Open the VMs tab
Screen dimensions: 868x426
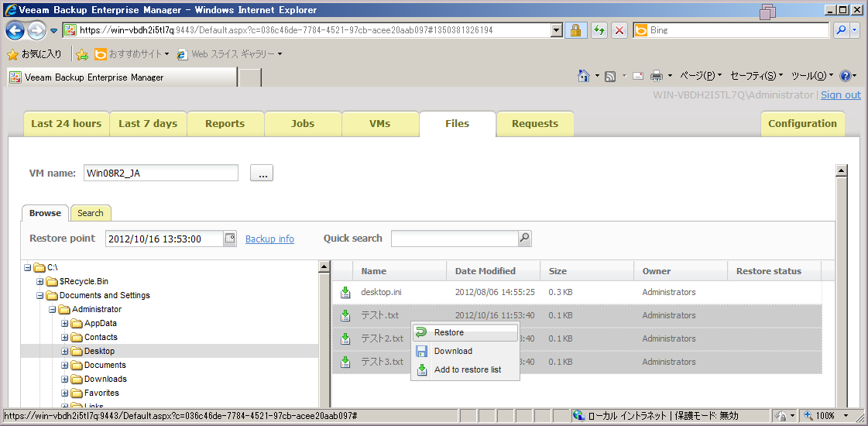[379, 123]
